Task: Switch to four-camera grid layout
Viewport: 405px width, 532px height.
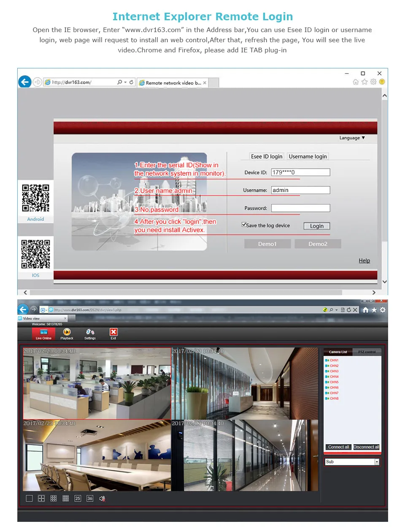Action: (41, 498)
